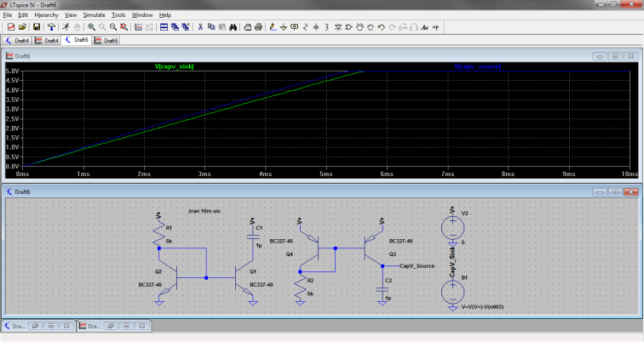Switch to the Draft6 waveform tab
The height and width of the screenshot is (342, 644).
(106, 40)
